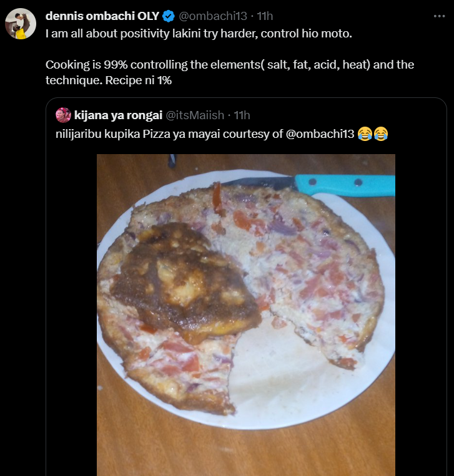Open the 11h timestamp on dennis's tweet
454x476 pixels.
point(264,16)
